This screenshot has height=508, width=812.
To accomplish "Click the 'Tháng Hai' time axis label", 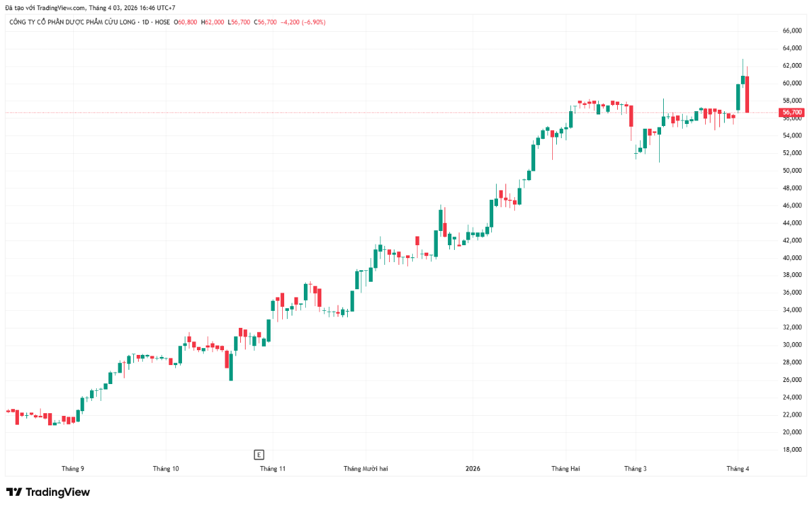I will [566, 469].
